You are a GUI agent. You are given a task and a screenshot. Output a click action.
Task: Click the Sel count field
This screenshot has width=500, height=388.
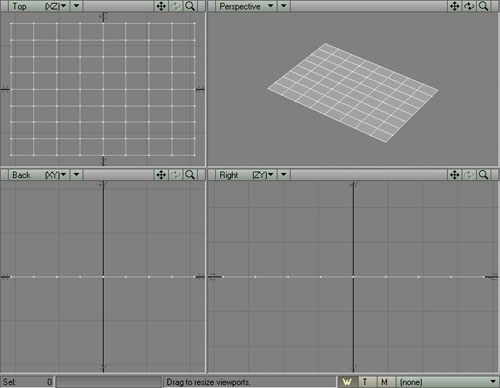[x=27, y=382]
